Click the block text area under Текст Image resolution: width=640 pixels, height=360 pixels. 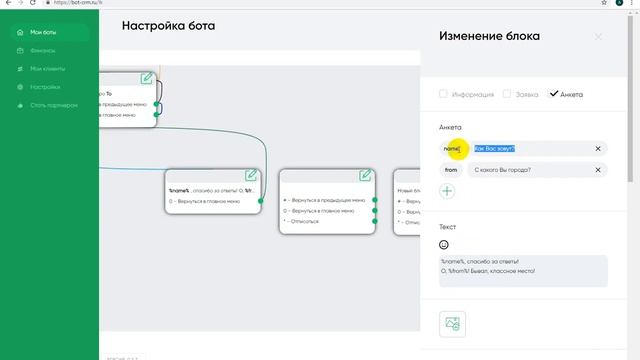coord(523,271)
